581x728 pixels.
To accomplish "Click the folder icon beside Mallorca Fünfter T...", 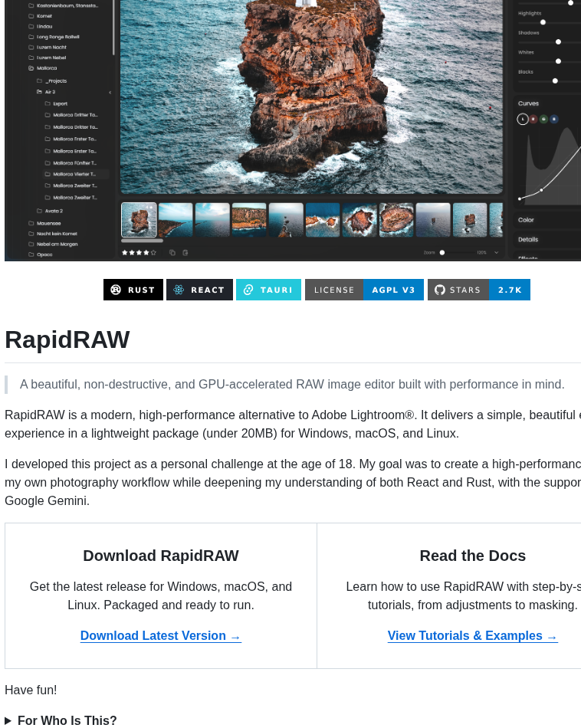I will [48, 163].
